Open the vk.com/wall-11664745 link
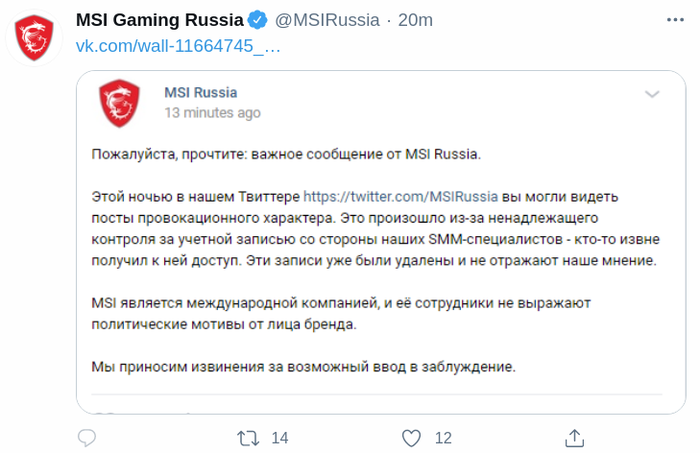This screenshot has height=453, width=700. 178,46
